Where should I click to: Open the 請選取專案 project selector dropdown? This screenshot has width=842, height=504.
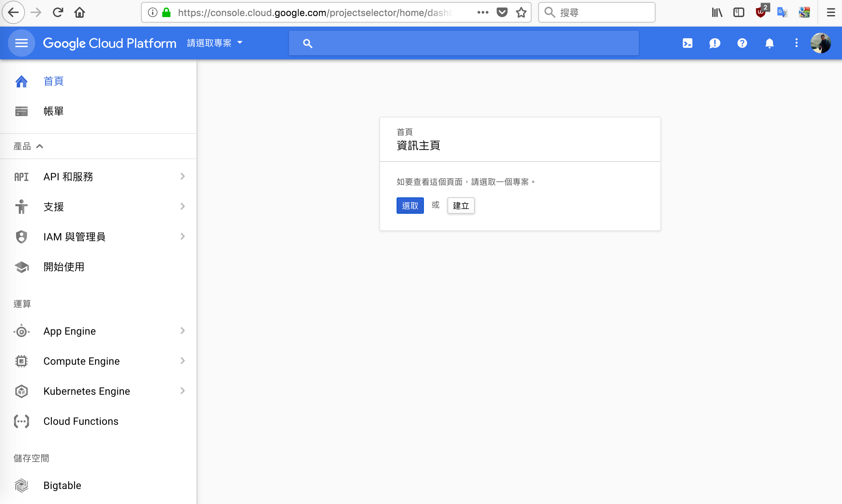point(215,43)
